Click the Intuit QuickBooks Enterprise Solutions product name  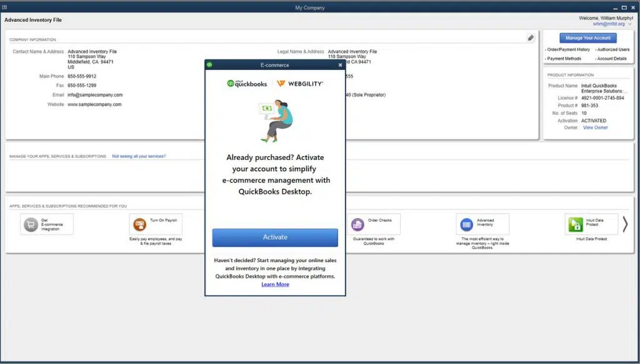click(604, 89)
